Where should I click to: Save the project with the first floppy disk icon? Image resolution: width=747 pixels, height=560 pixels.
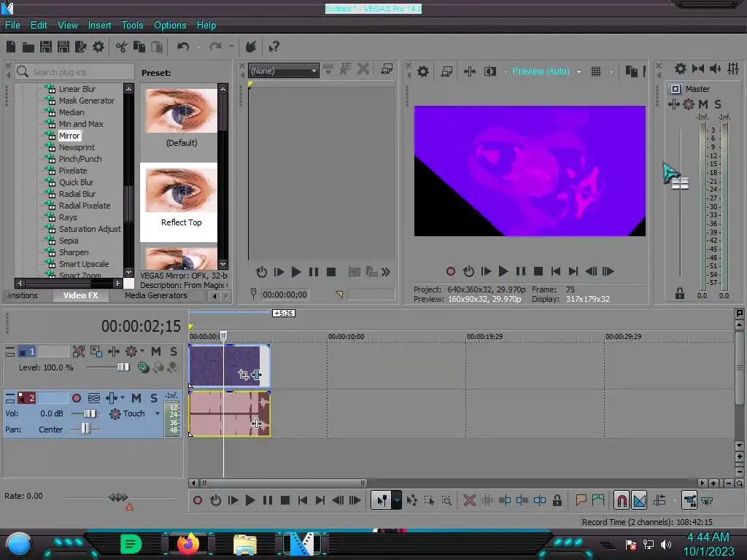(46, 47)
